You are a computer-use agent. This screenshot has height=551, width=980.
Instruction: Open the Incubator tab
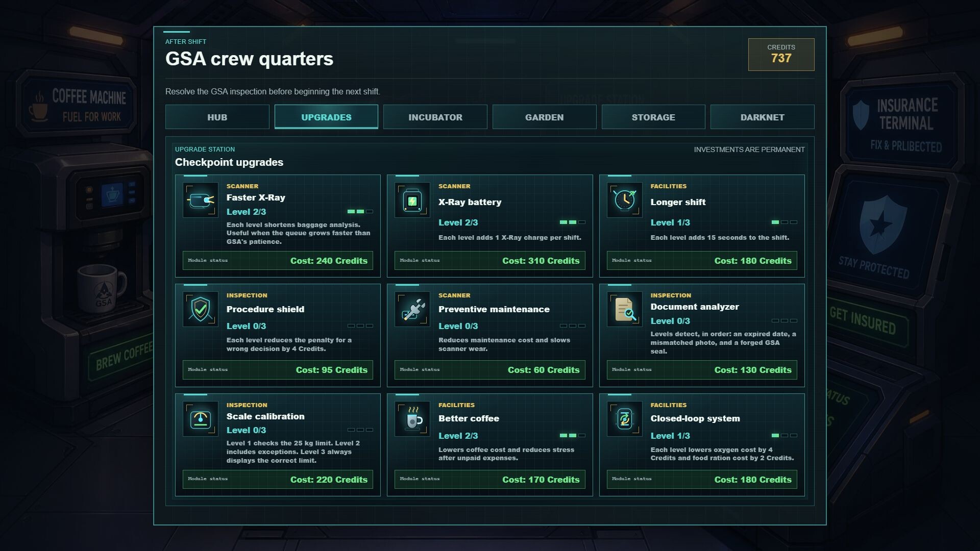(x=435, y=117)
